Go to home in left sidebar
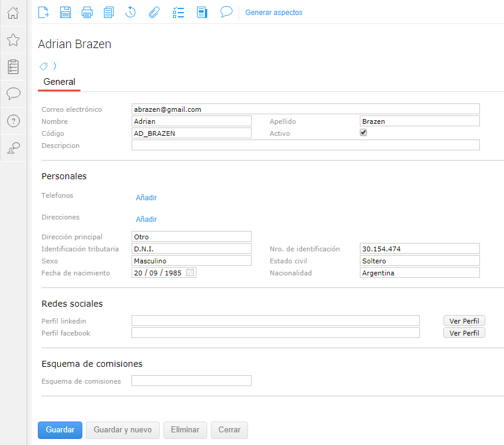Screen dimensions: 504x445 point(13,13)
